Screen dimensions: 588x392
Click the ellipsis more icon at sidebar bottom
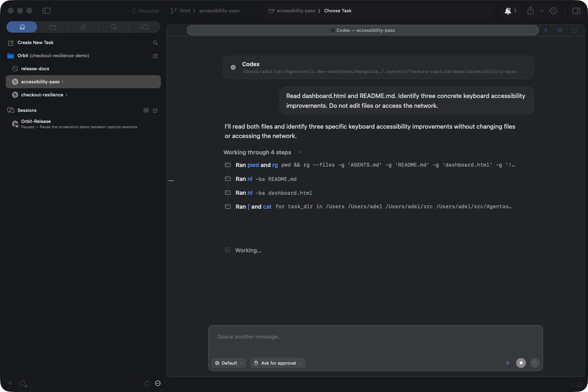click(x=158, y=383)
